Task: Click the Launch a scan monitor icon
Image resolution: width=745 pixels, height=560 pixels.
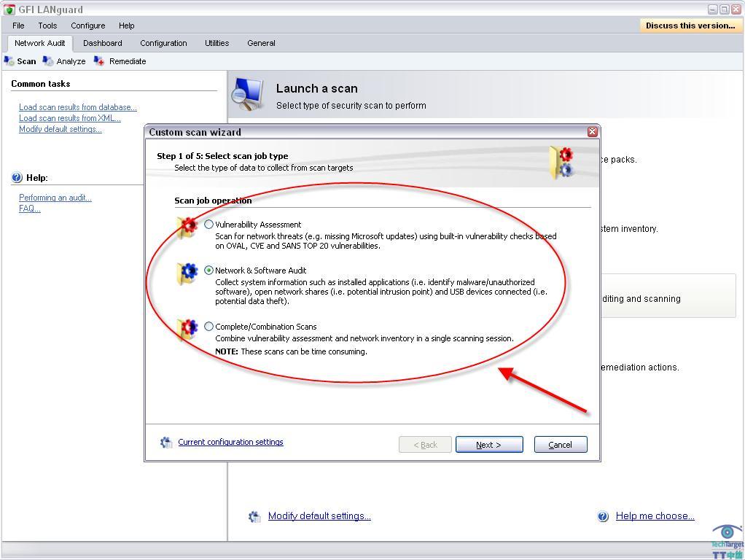Action: tap(247, 93)
